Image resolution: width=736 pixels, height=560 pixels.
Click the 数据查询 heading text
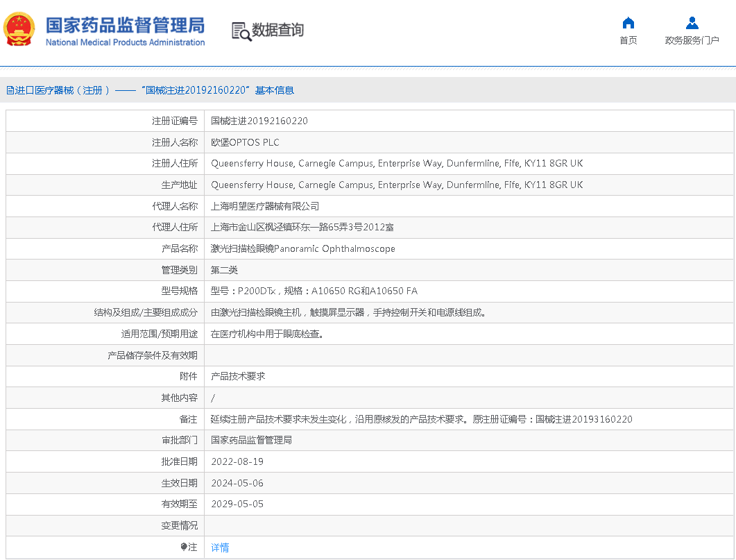click(277, 31)
